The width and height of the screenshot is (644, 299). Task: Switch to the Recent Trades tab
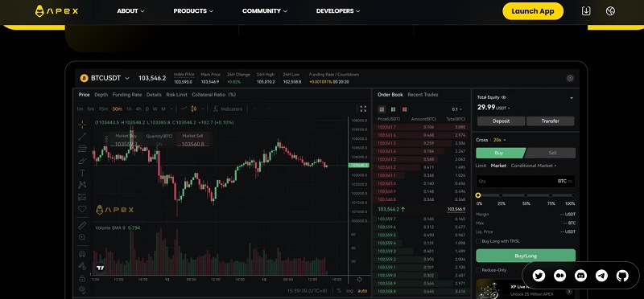tap(423, 94)
